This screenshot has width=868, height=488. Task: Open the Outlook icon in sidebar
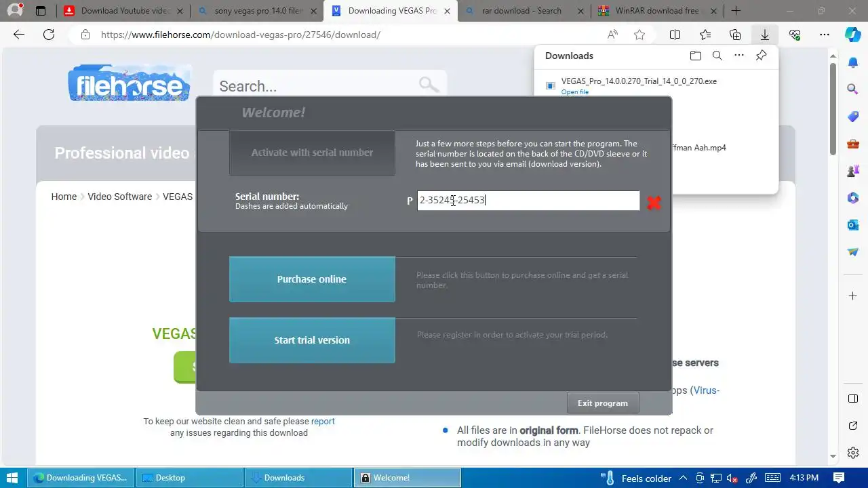(x=853, y=225)
